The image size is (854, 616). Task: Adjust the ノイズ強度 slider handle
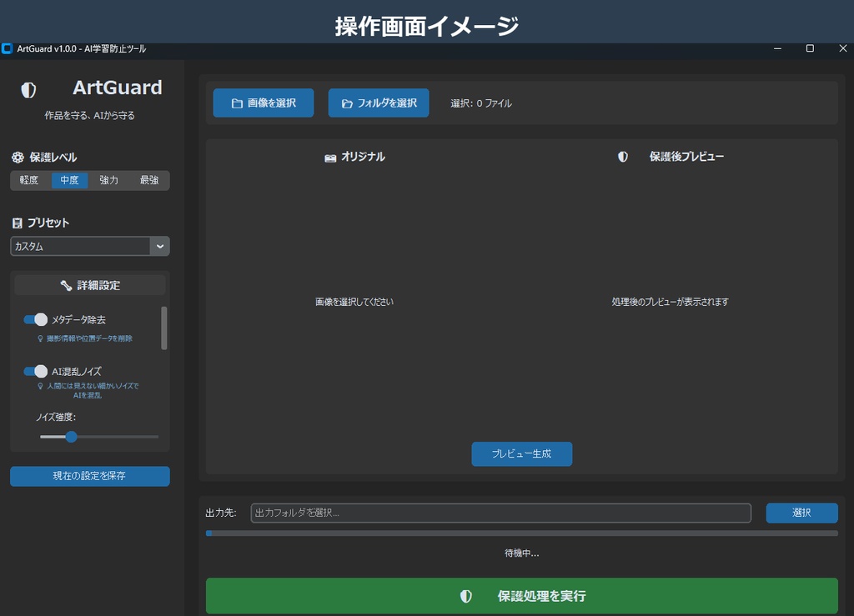click(x=70, y=436)
